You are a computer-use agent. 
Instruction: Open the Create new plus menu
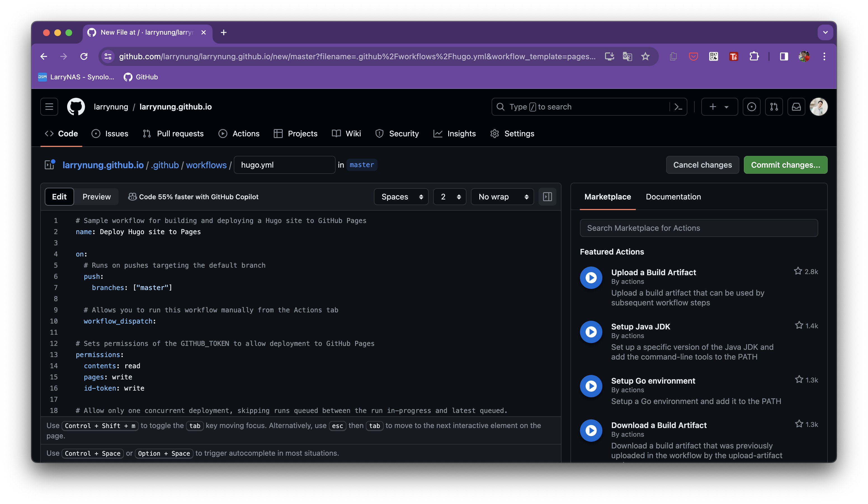719,107
